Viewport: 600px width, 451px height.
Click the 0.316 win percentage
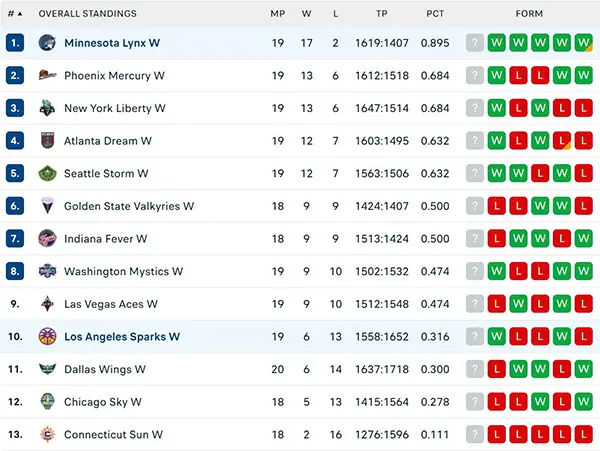point(435,337)
